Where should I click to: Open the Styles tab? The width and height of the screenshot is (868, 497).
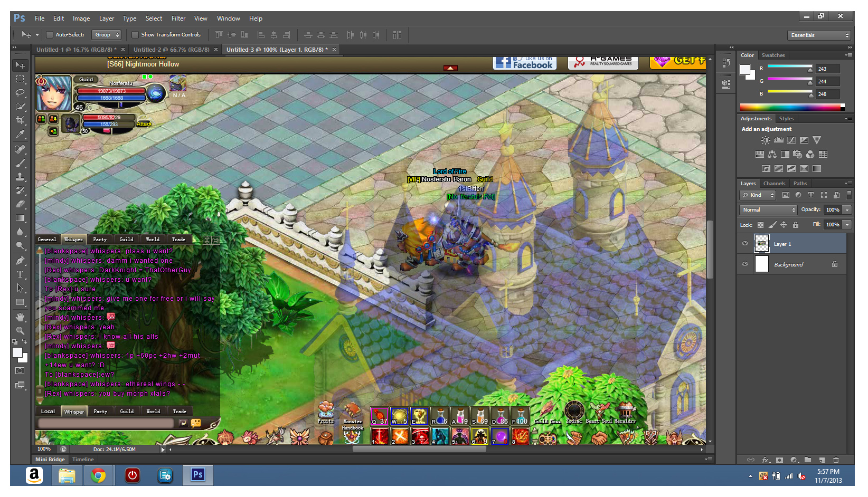click(786, 119)
